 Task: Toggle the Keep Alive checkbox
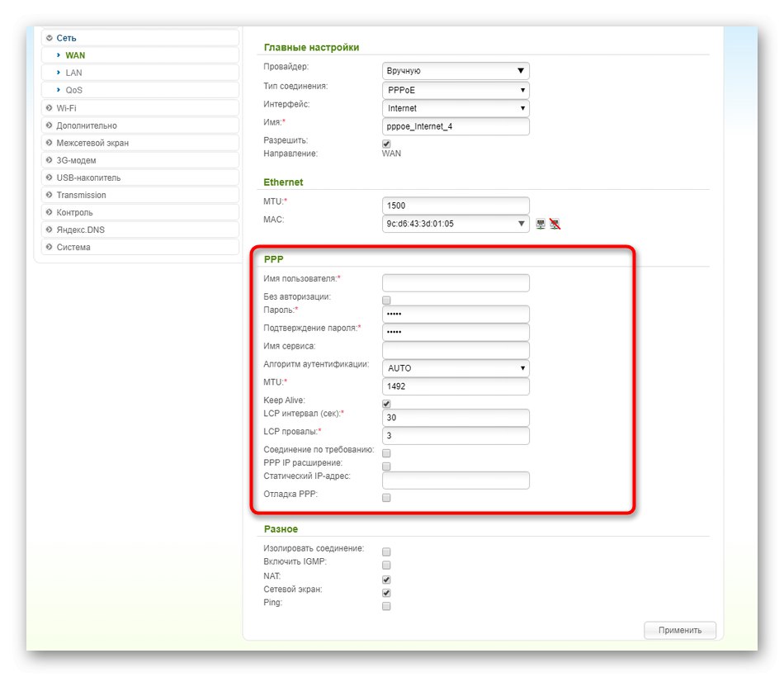386,404
